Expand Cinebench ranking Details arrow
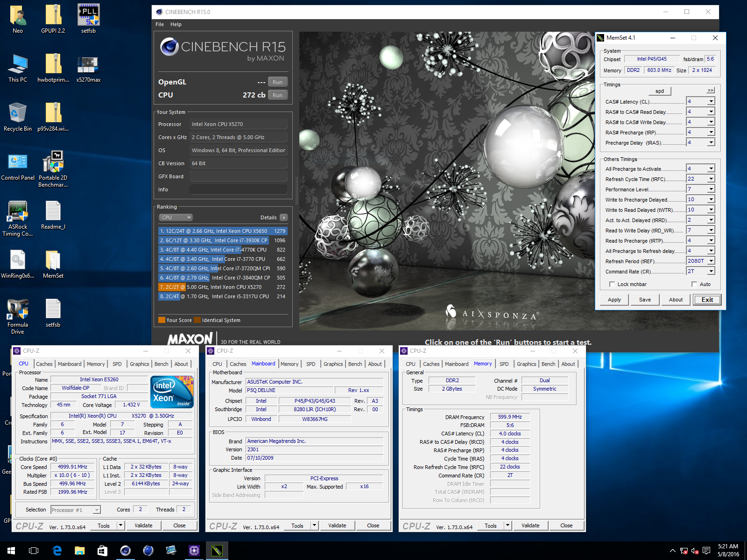 pyautogui.click(x=284, y=217)
